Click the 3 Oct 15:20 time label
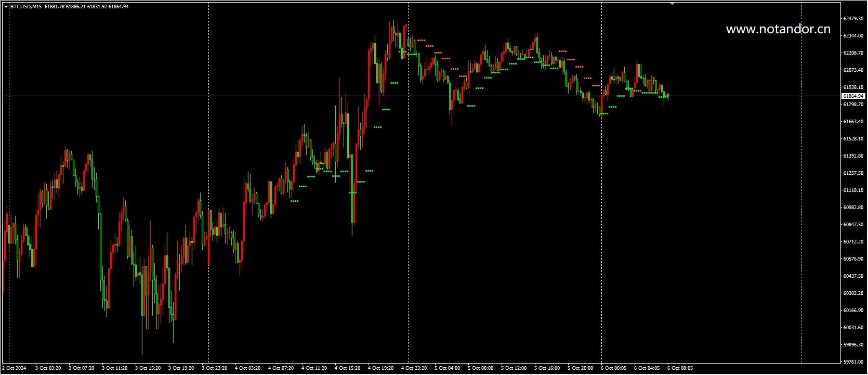The width and height of the screenshot is (868, 375). click(x=148, y=368)
